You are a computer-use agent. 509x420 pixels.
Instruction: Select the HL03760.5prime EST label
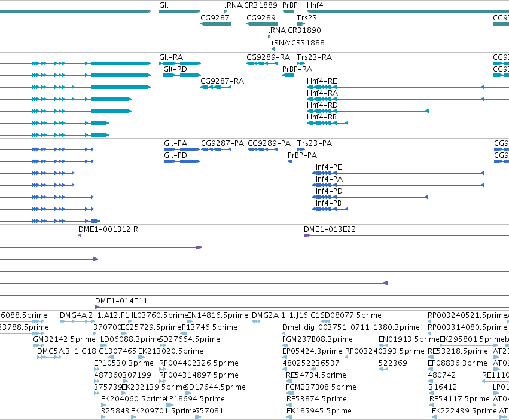point(159,315)
